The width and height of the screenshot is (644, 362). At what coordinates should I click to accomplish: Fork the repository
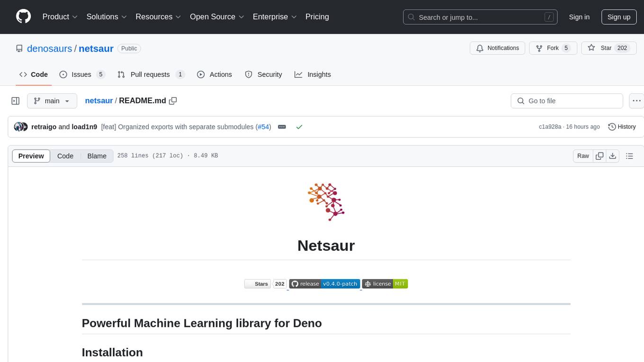point(553,48)
